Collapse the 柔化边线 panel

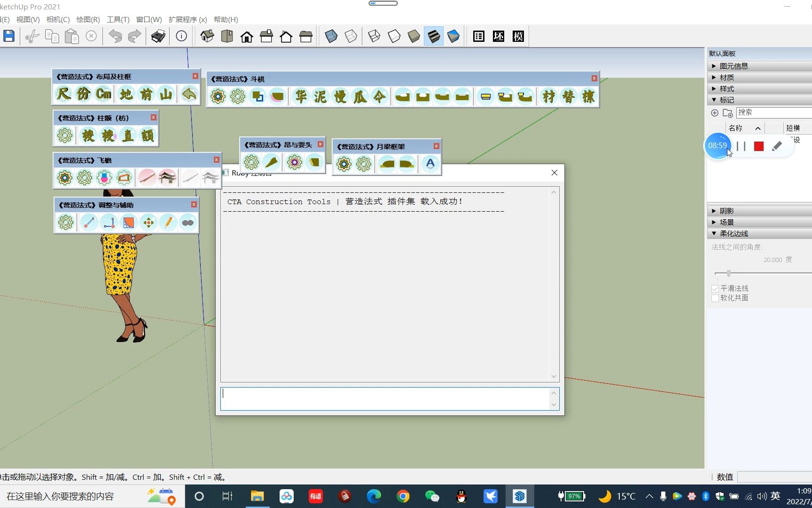tap(734, 234)
